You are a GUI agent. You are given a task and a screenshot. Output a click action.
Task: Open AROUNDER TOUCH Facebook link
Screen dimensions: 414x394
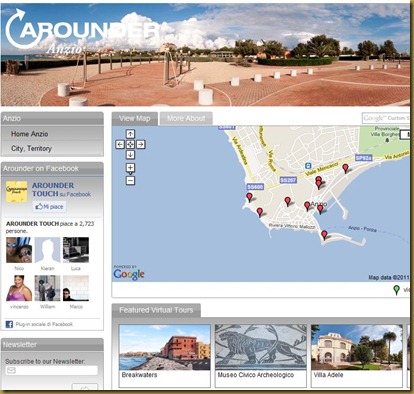pos(53,189)
